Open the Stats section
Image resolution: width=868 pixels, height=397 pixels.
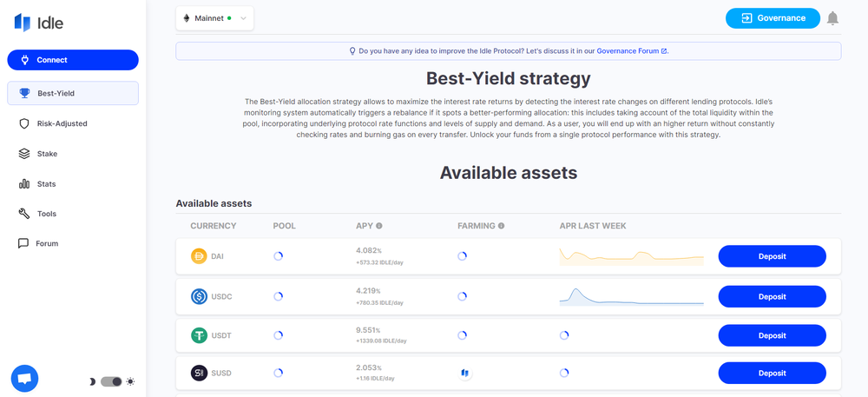pos(73,184)
